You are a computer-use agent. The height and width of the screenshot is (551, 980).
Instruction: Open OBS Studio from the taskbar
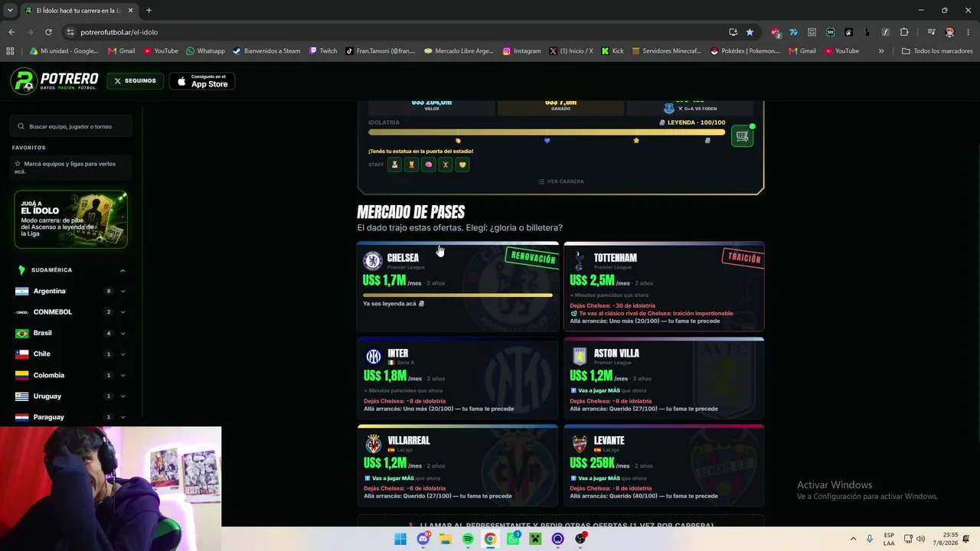click(x=580, y=539)
